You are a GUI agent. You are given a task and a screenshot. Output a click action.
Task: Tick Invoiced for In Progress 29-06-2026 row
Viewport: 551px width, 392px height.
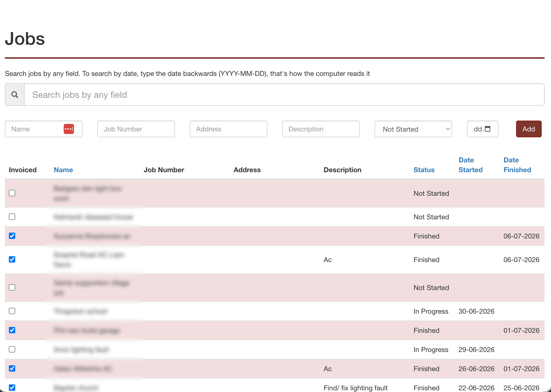click(x=12, y=349)
